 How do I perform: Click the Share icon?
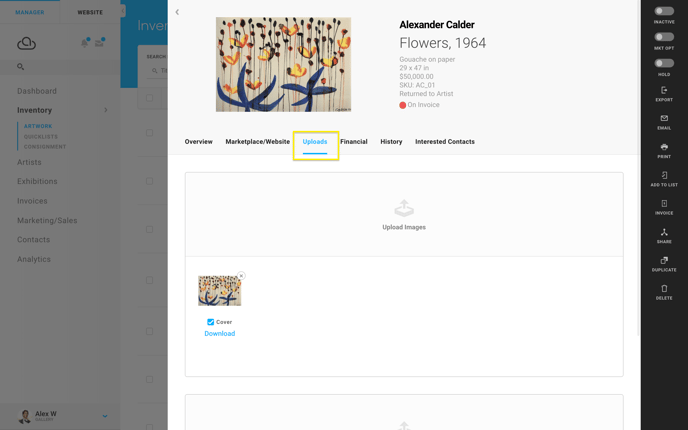pos(664,232)
